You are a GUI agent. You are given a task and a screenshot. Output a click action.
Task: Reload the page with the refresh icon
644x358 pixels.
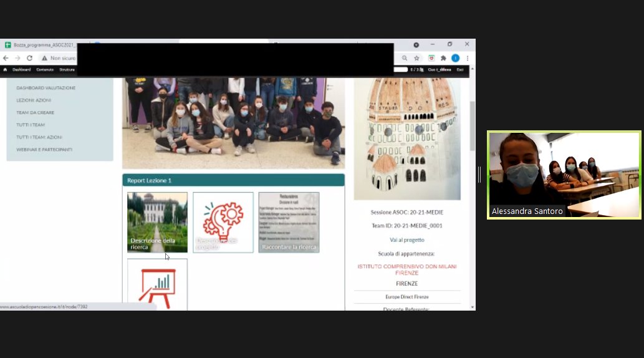29,59
